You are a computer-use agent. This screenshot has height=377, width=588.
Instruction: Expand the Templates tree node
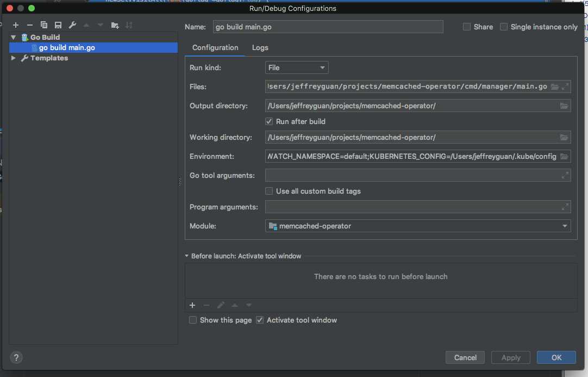click(x=14, y=58)
